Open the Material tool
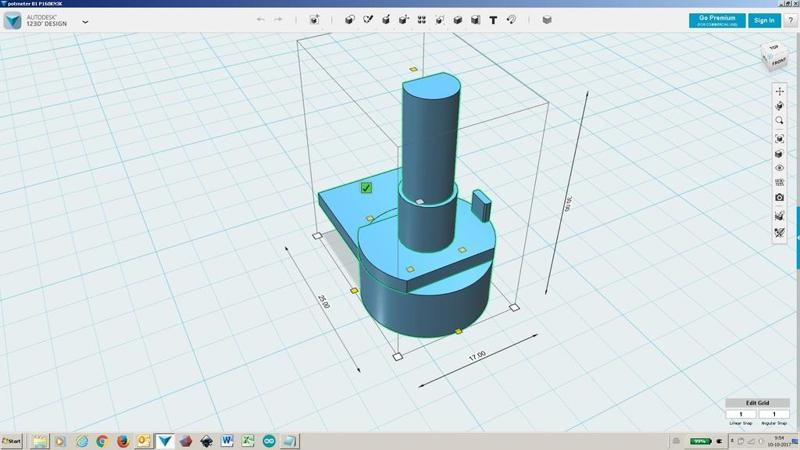This screenshot has width=800, height=450. [x=547, y=20]
